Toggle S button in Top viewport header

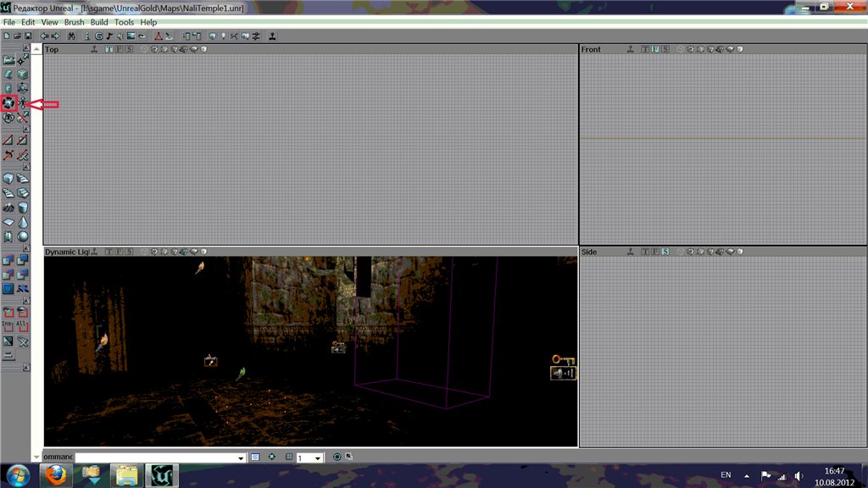(129, 49)
